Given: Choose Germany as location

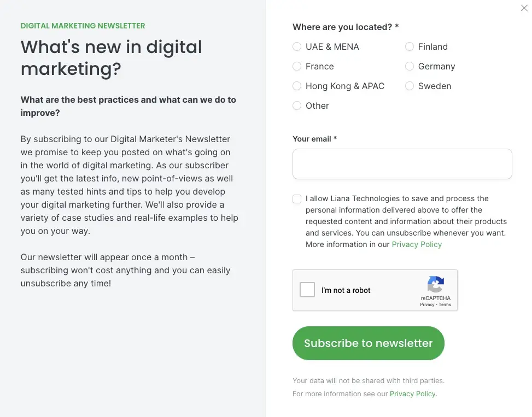Looking at the screenshot, I should pos(410,67).
